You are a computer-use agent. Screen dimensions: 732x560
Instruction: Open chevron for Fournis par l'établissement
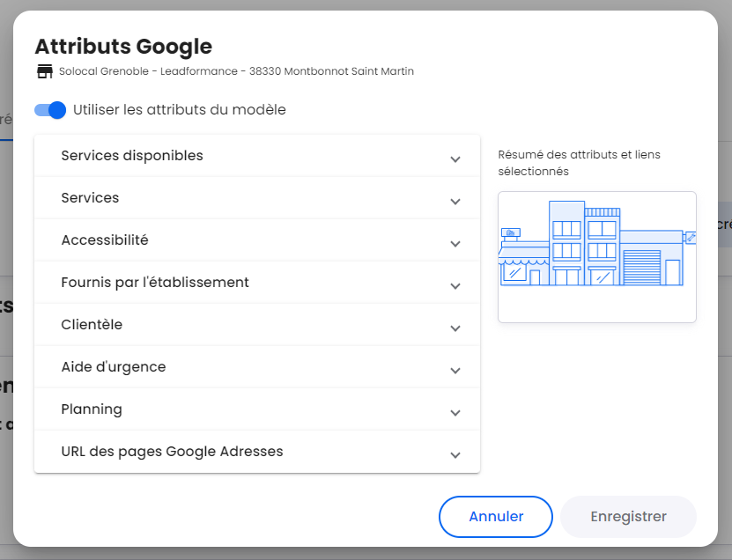point(455,286)
